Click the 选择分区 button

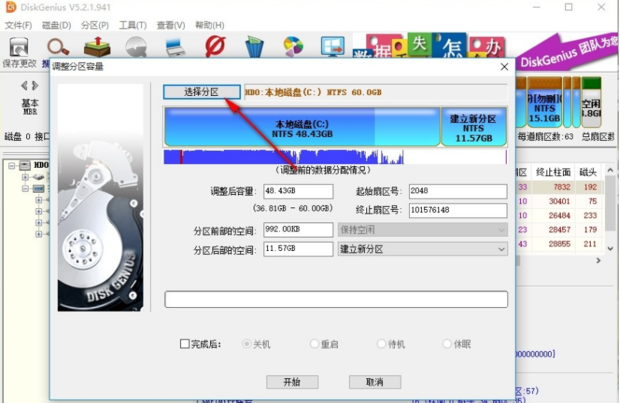pyautogui.click(x=202, y=92)
